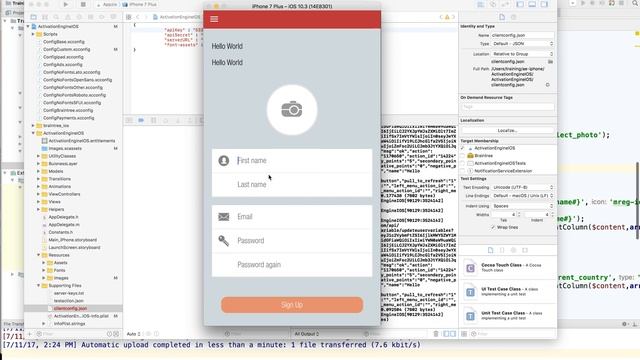The height and width of the screenshot is (360, 640).
Task: Click the tab width stepper
Action: tap(519, 214)
